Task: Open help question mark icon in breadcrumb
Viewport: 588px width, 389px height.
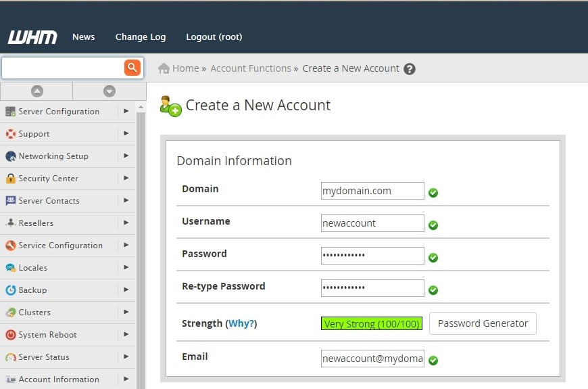Action: point(410,69)
